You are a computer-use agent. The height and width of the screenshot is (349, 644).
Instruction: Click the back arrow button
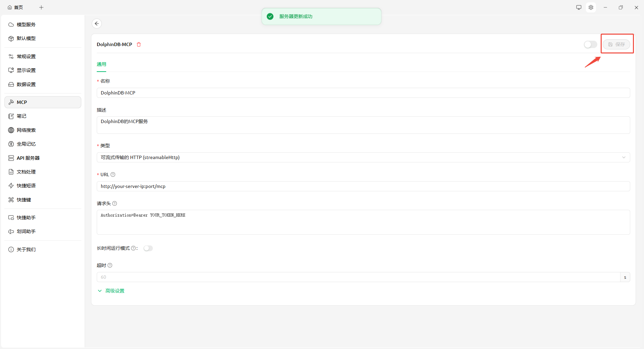click(x=97, y=24)
